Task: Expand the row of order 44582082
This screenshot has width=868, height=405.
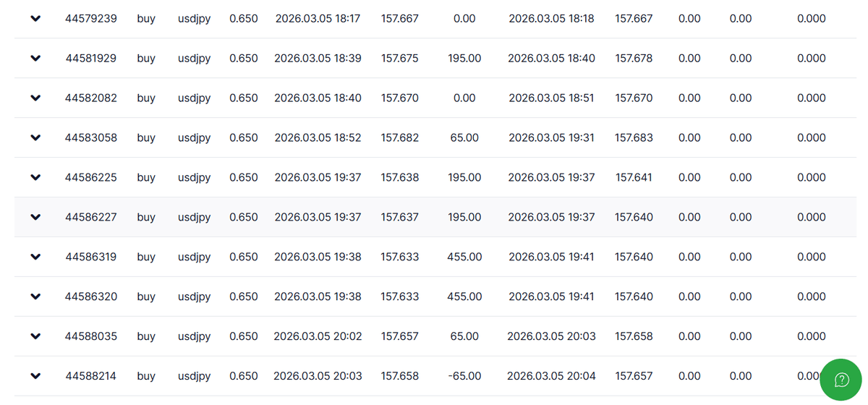Action: coord(35,98)
